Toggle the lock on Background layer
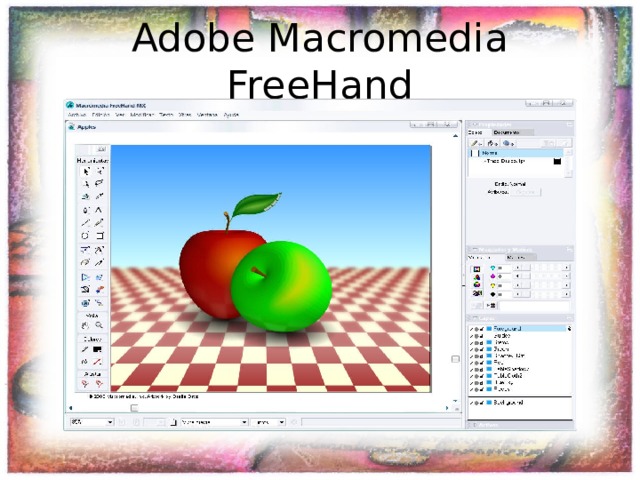The width and height of the screenshot is (640, 480). (481, 402)
